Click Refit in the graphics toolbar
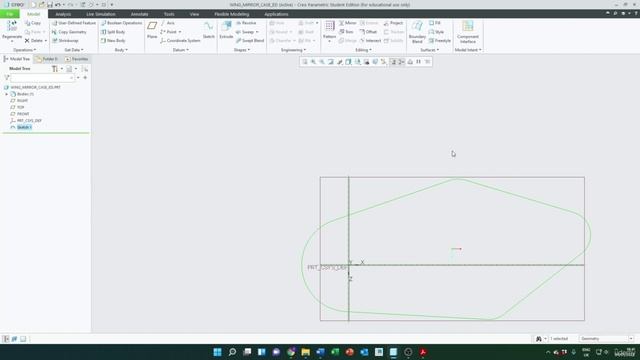The image size is (640, 360). pos(304,62)
